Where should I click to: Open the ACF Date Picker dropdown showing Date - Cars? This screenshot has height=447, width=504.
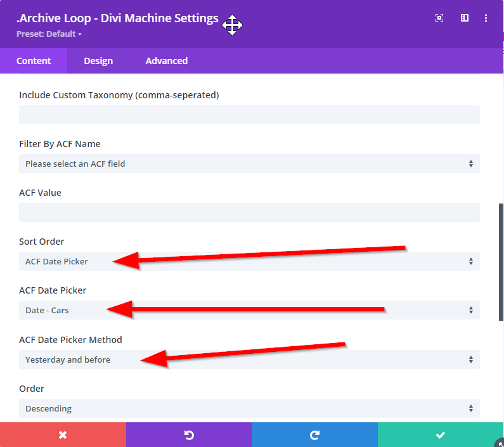tap(249, 310)
